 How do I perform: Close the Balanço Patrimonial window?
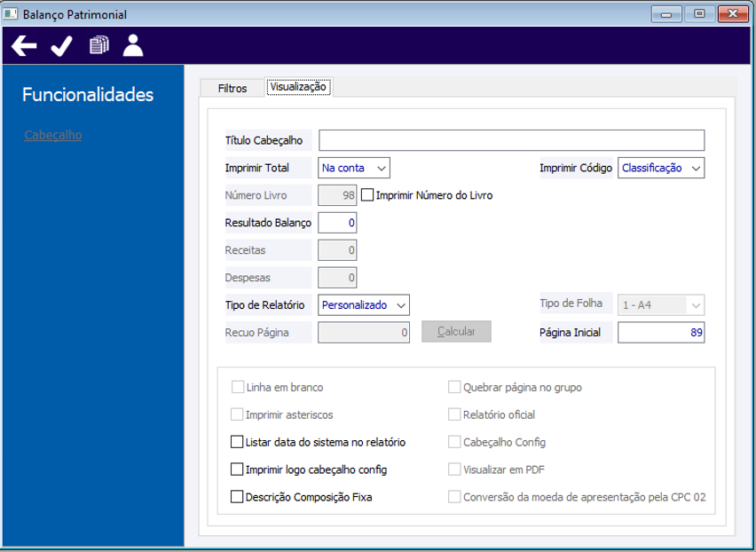tap(733, 14)
